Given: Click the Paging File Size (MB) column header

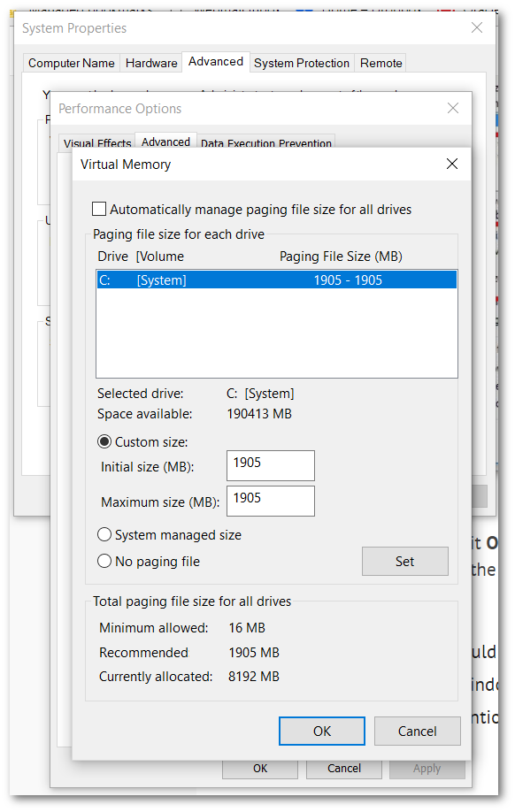Looking at the screenshot, I should click(341, 257).
